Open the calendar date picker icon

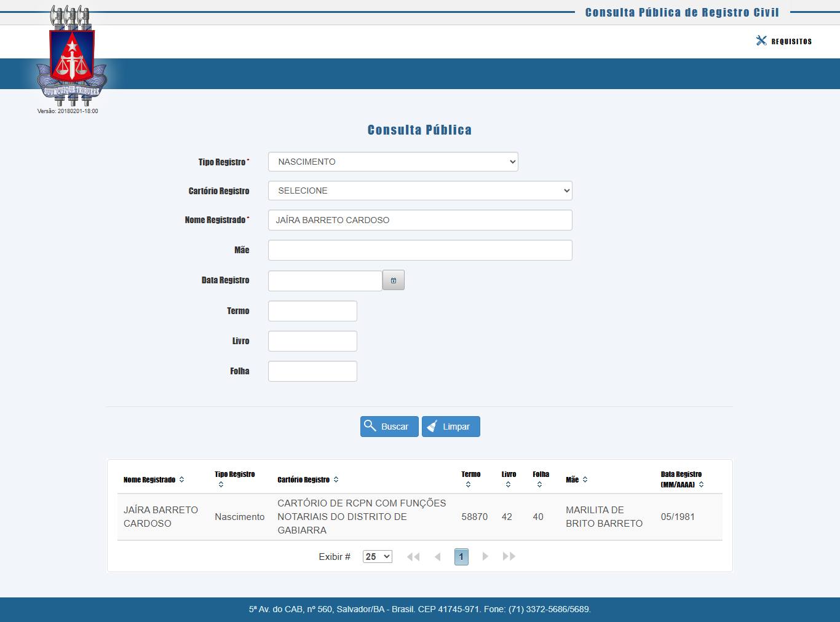pyautogui.click(x=394, y=280)
